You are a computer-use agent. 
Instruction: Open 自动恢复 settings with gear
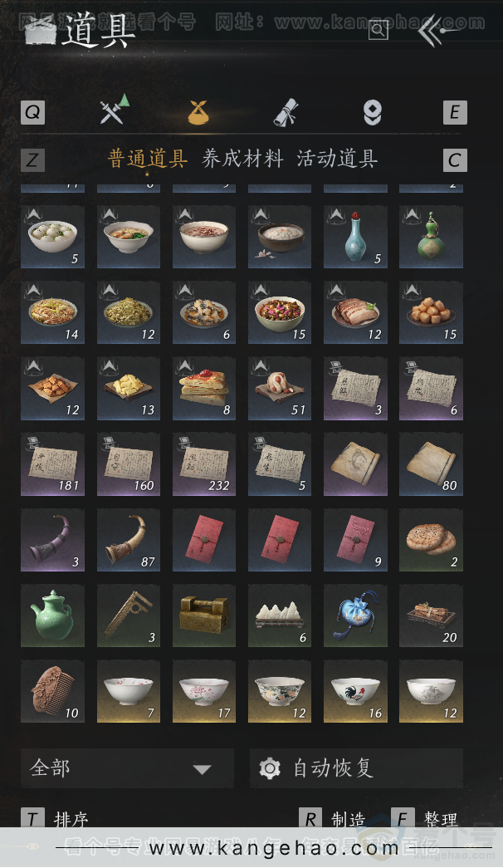pos(356,768)
